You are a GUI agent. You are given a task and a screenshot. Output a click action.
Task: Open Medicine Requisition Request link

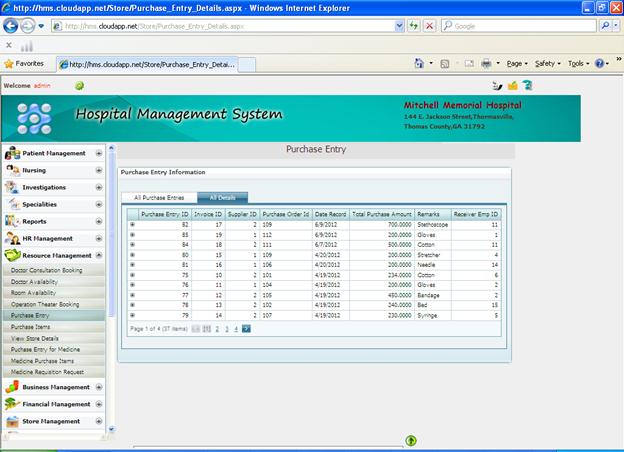(x=48, y=371)
